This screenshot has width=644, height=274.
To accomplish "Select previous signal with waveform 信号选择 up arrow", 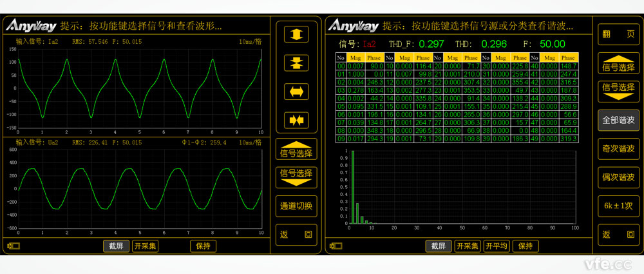I will [x=296, y=149].
